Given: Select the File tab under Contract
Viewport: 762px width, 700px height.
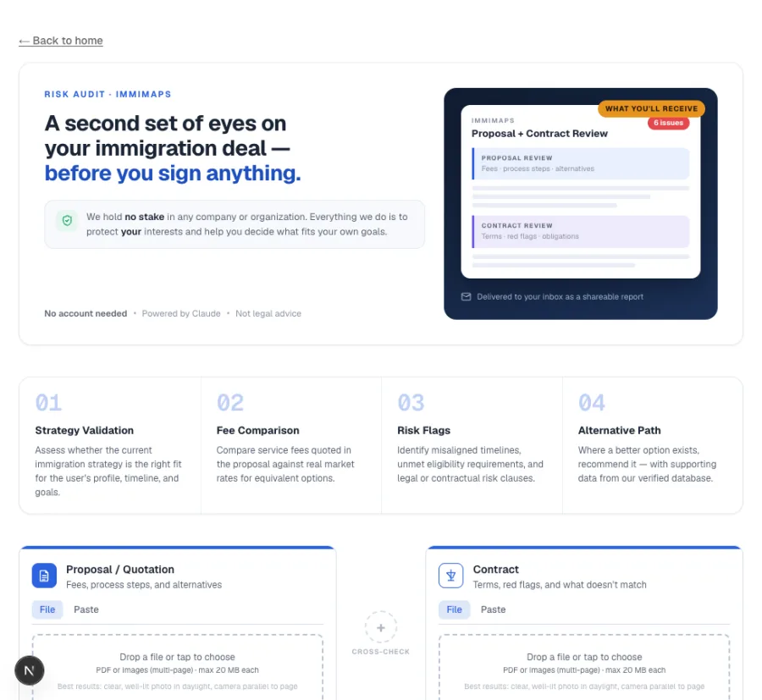Looking at the screenshot, I should (455, 609).
